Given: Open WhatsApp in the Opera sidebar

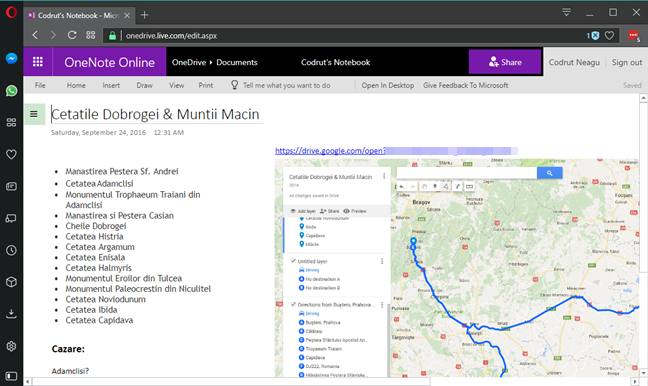Looking at the screenshot, I should 12,91.
